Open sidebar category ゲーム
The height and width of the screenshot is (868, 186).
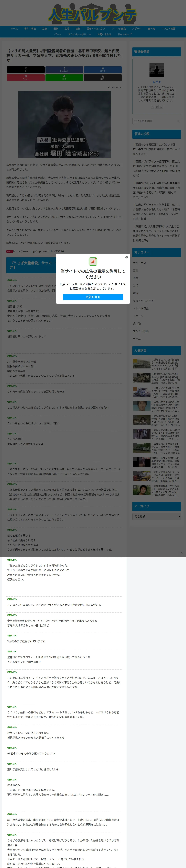(x=137, y=339)
